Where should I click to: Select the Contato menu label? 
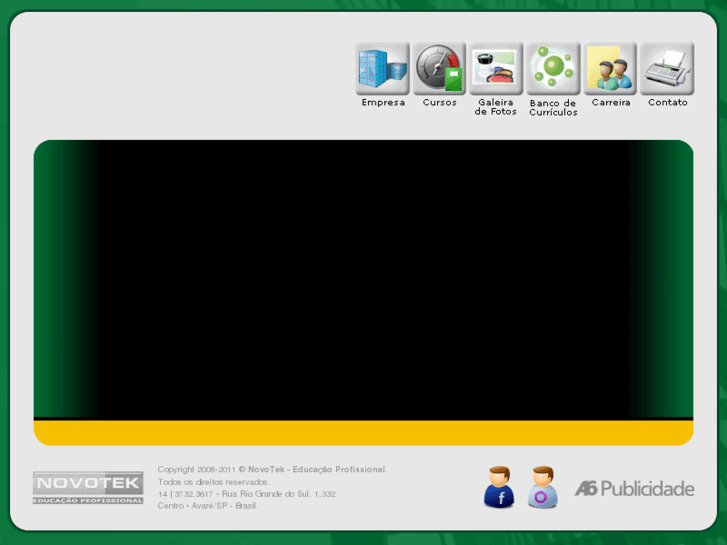pos(668,103)
